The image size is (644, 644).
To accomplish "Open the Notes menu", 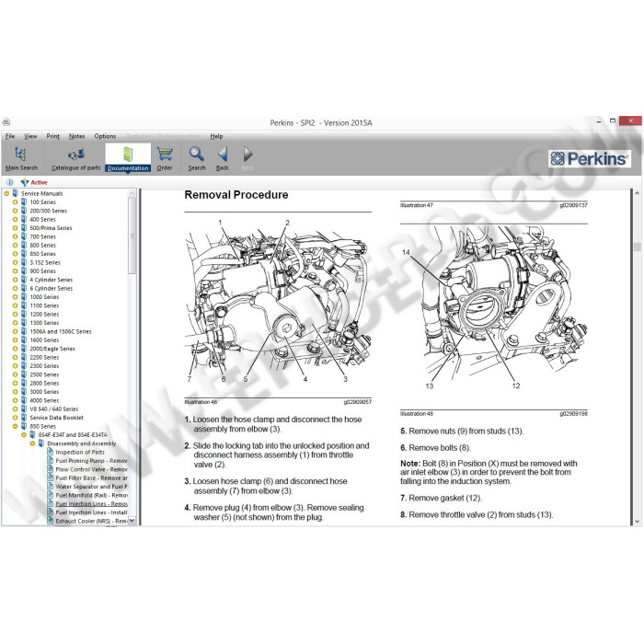I will (76, 136).
